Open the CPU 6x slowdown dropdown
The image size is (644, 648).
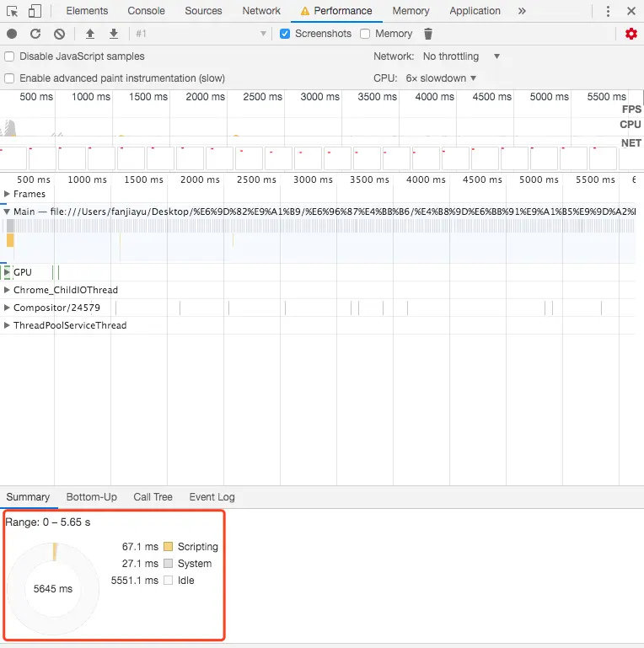(x=441, y=78)
